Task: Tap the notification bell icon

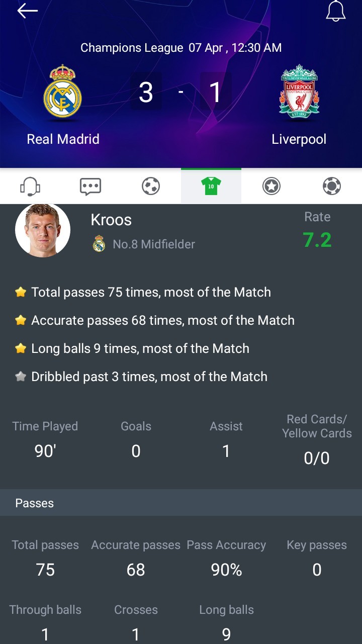Action: point(335,11)
